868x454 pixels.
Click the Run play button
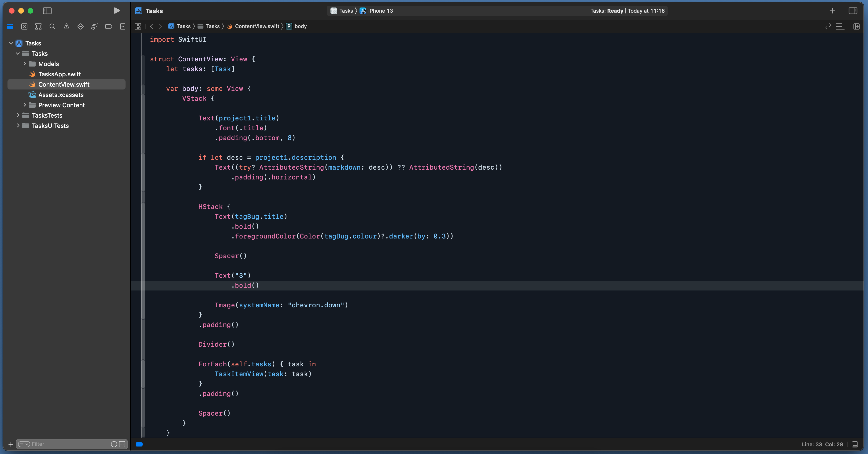117,11
